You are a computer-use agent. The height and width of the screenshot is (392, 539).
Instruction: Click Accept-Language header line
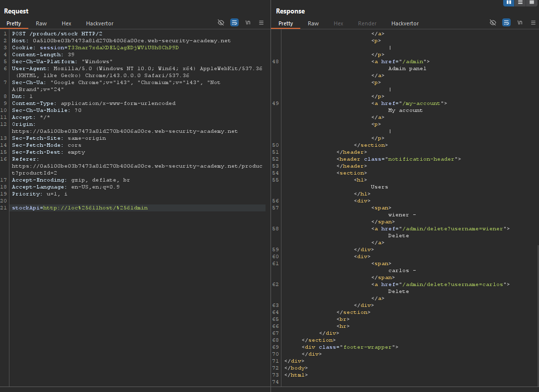(66, 187)
